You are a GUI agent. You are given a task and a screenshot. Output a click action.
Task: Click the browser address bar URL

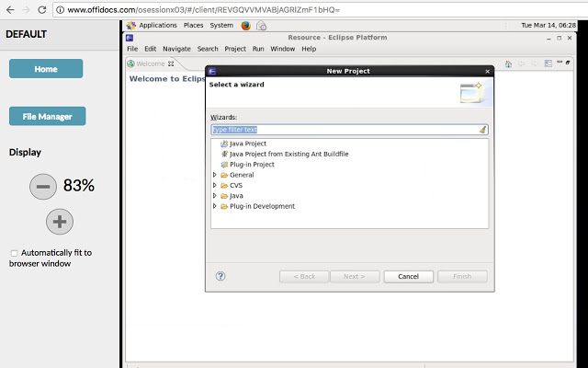pos(203,10)
